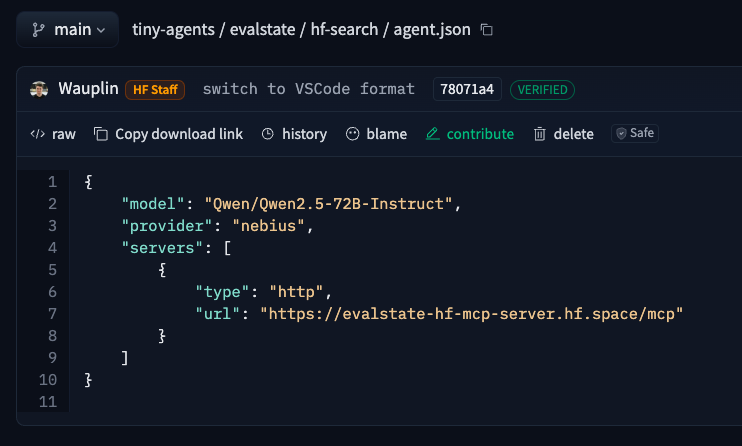Click the HF Staff badge
The height and width of the screenshot is (446, 742).
point(155,89)
